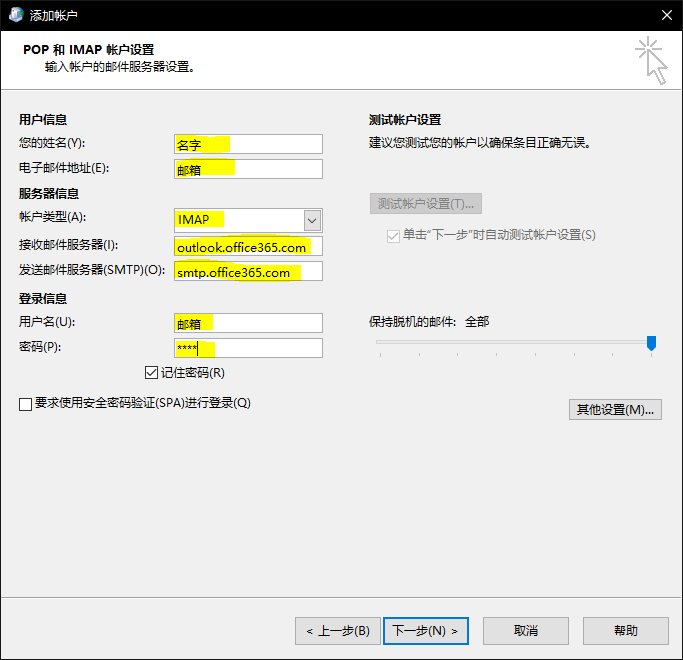Screen dimensions: 683x660
Task: Click the POP 和 IMAP 帐户设置 title
Action: coord(88,50)
